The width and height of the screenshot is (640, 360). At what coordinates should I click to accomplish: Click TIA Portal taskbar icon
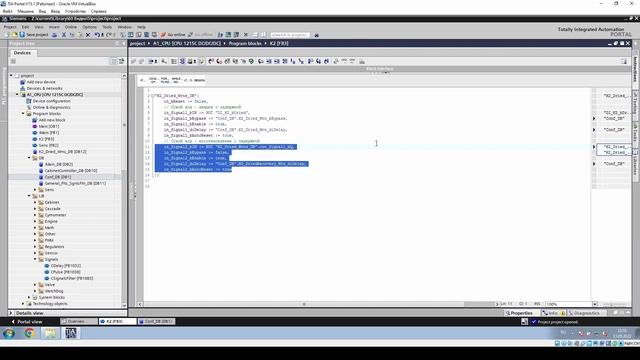point(71,333)
